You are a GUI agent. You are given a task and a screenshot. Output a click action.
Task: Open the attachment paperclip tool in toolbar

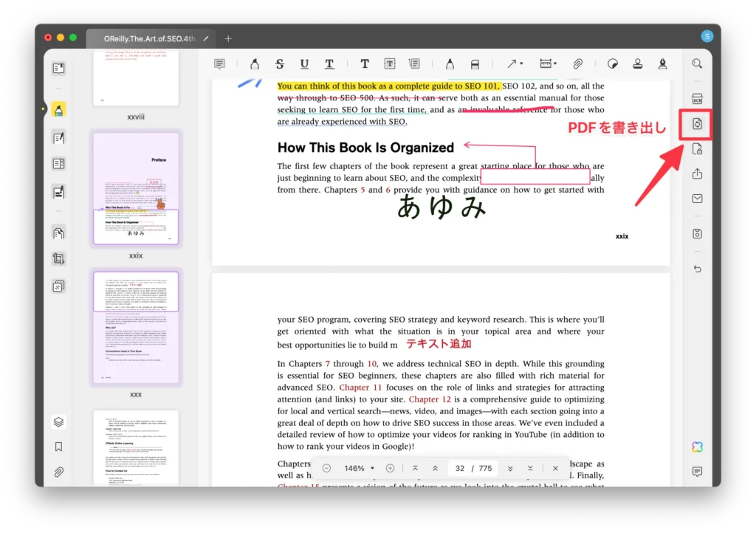578,64
